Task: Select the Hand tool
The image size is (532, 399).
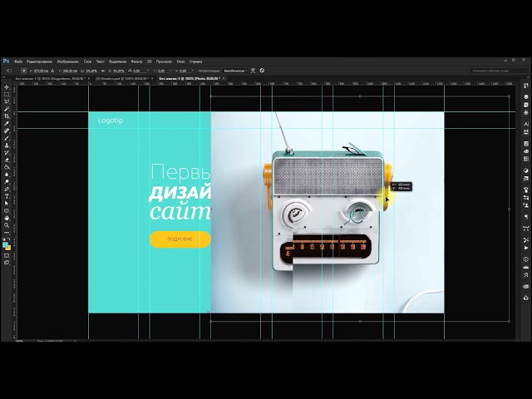Action: 7,218
